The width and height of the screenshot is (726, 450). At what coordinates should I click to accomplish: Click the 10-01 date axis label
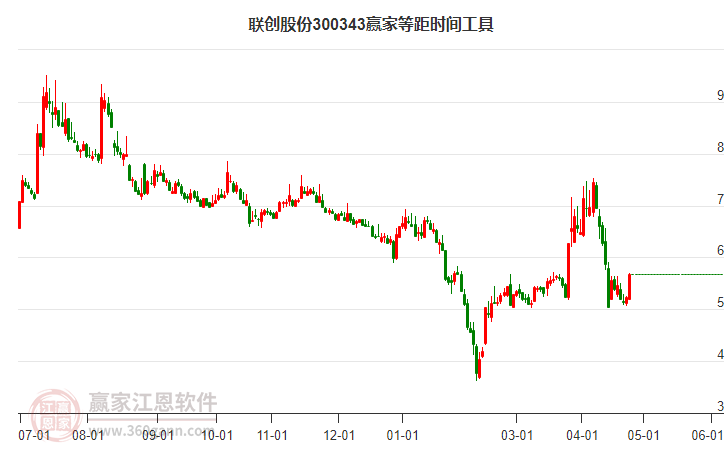(x=217, y=436)
